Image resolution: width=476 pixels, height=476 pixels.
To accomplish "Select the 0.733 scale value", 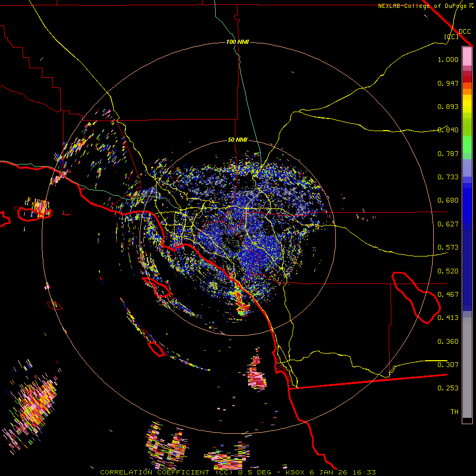I will tap(448, 177).
